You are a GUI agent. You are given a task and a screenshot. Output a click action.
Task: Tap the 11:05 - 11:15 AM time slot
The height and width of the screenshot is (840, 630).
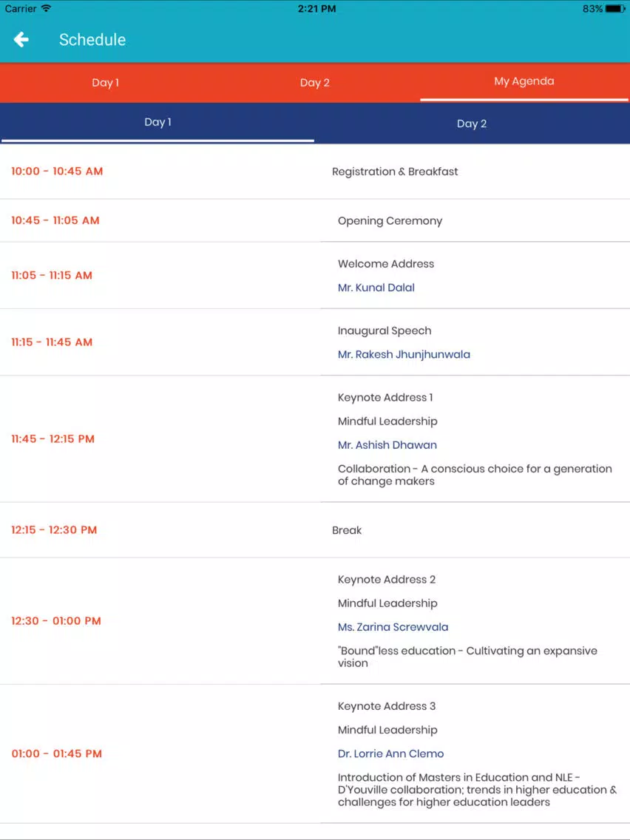(52, 275)
